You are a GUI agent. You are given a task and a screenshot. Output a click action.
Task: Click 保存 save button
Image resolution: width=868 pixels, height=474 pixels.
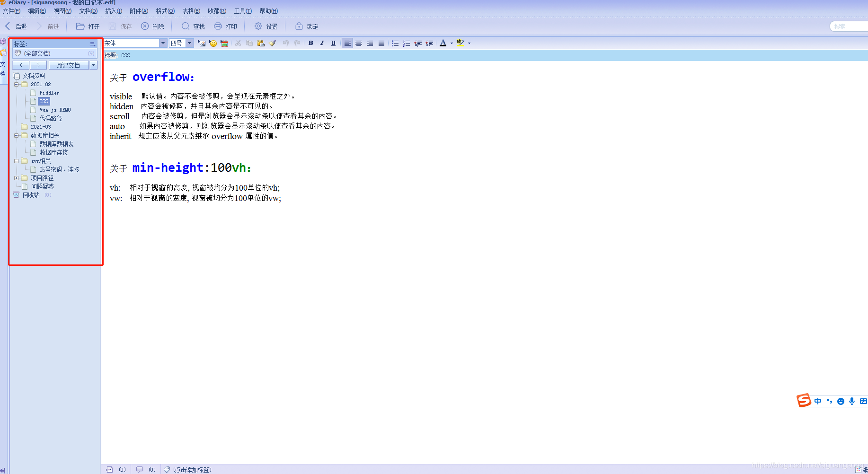click(x=120, y=26)
